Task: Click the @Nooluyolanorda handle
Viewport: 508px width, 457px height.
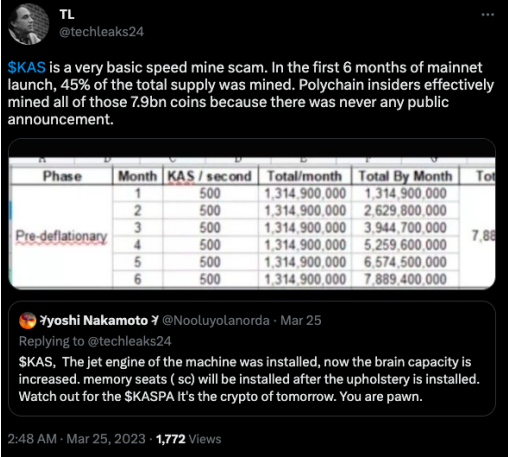Action: pos(216,320)
